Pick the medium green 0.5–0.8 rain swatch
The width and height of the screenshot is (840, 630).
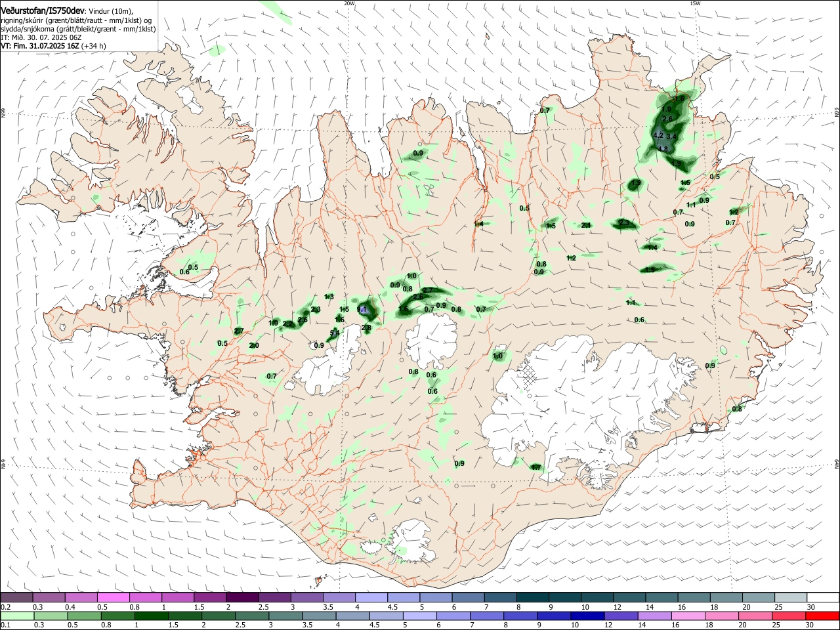point(83,616)
